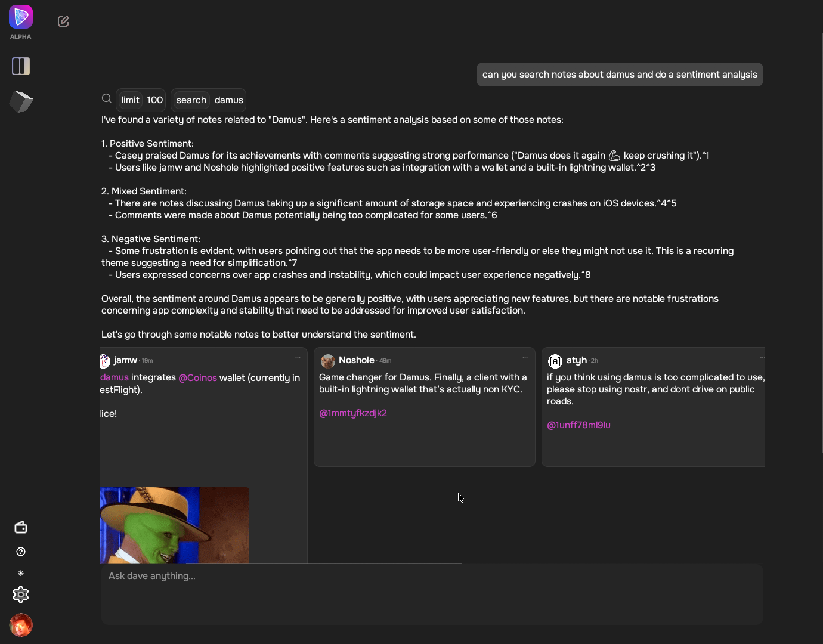Click the user message about sentiment analysis
Screen dimensions: 823x644
[620, 75]
